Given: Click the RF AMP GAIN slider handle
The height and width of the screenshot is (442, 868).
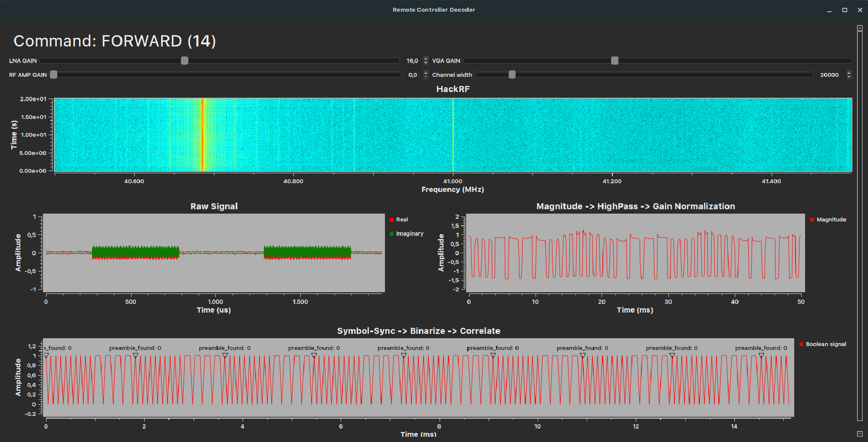Looking at the screenshot, I should (x=53, y=75).
